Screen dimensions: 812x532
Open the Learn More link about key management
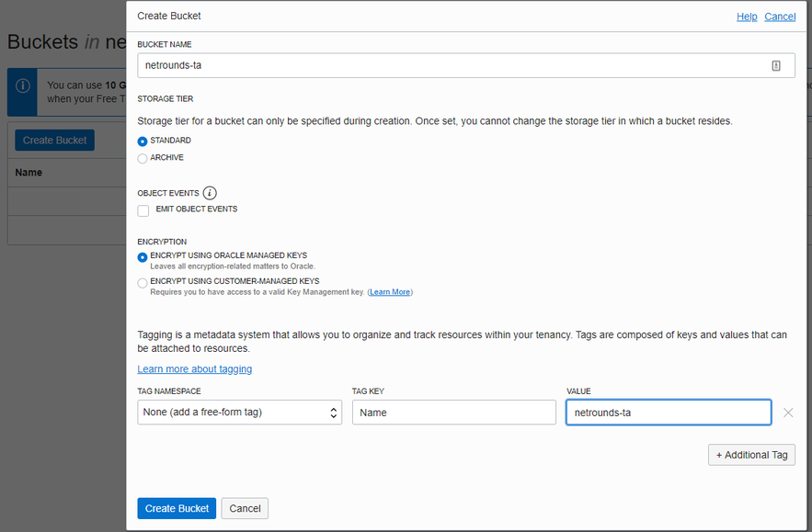coord(390,292)
